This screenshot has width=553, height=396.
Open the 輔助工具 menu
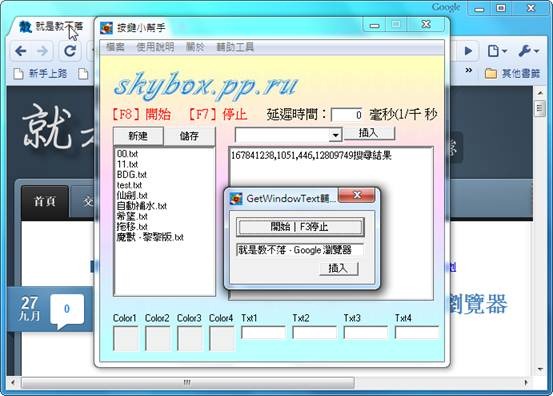[235, 47]
